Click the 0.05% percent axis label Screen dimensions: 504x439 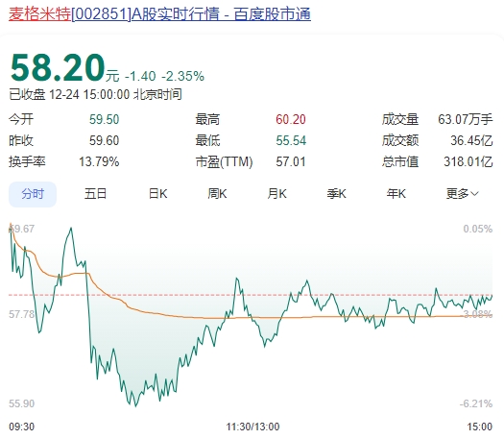[x=478, y=229]
